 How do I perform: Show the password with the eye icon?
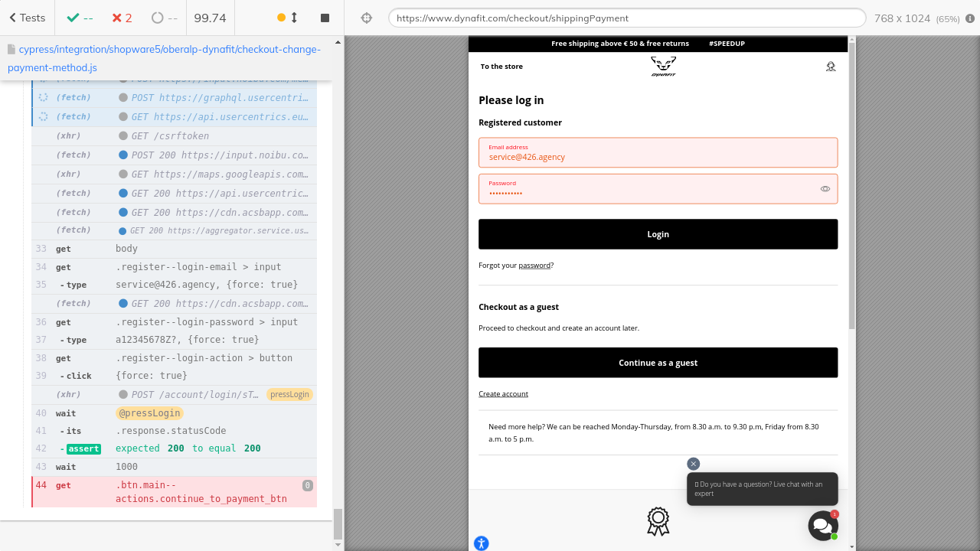(x=825, y=189)
